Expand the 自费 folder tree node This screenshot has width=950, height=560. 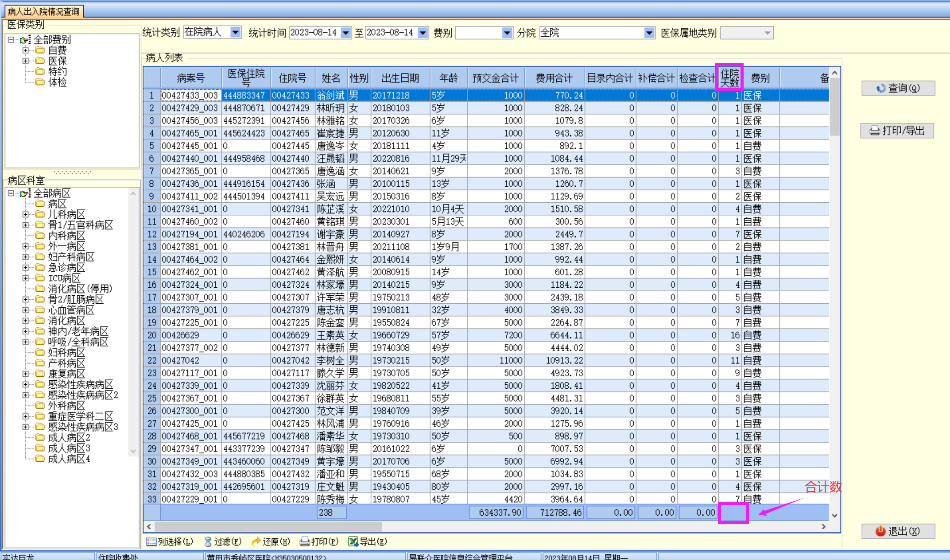pos(26,50)
